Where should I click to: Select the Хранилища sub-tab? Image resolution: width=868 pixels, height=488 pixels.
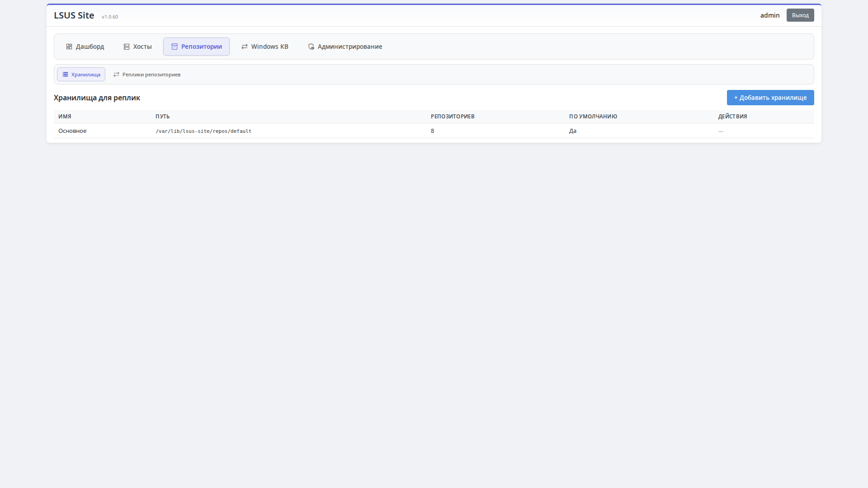[81, 75]
